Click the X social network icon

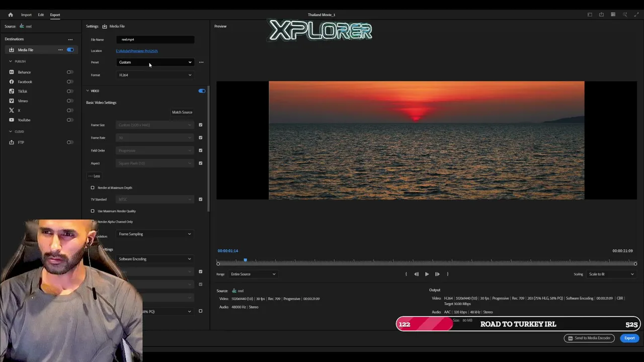click(12, 110)
